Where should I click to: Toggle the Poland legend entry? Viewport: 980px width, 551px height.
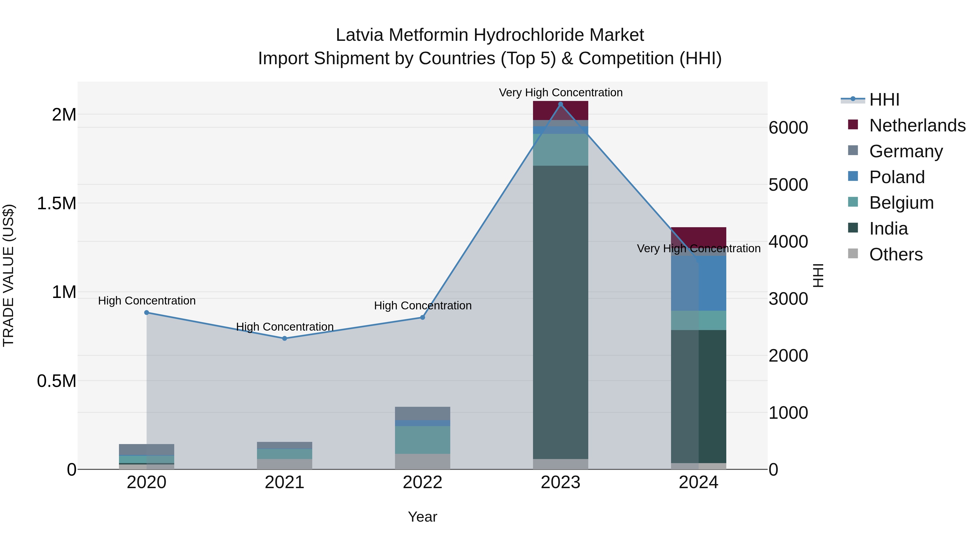(x=886, y=177)
